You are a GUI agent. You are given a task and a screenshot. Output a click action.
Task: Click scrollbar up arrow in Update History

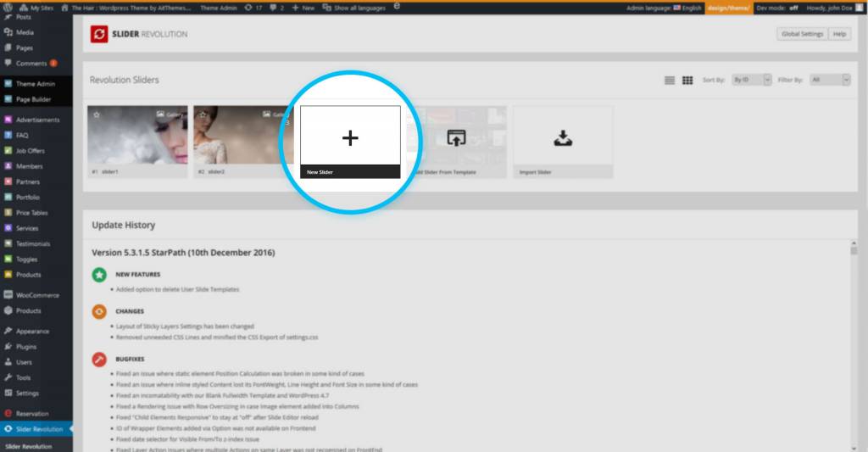click(x=854, y=243)
